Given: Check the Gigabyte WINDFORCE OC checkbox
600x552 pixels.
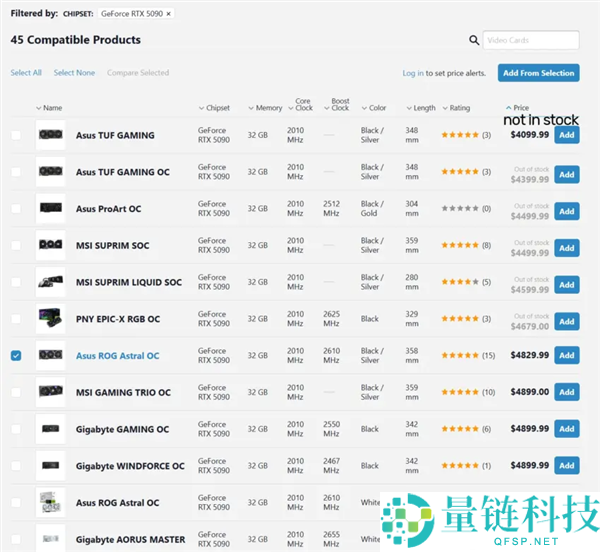Looking at the screenshot, I should click(x=16, y=466).
